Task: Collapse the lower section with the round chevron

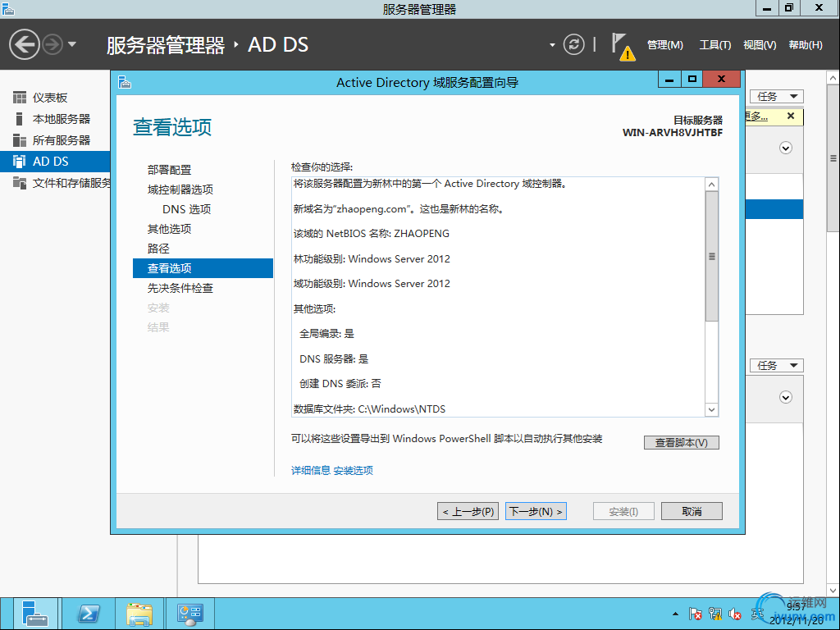Action: (785, 397)
